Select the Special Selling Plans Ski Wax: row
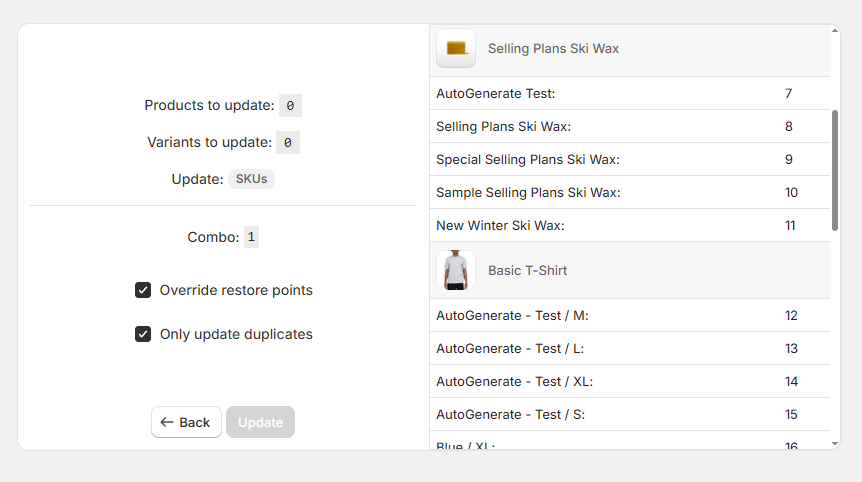The height and width of the screenshot is (482, 862). 630,159
